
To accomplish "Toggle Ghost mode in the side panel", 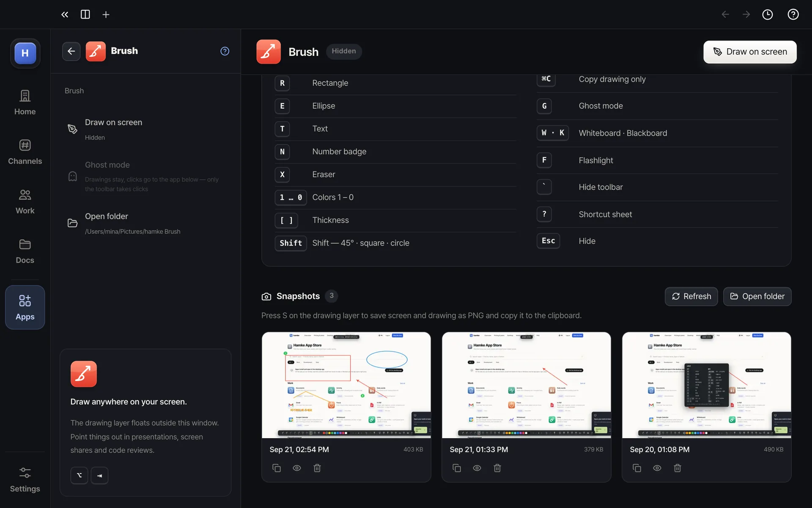I will pos(145,176).
